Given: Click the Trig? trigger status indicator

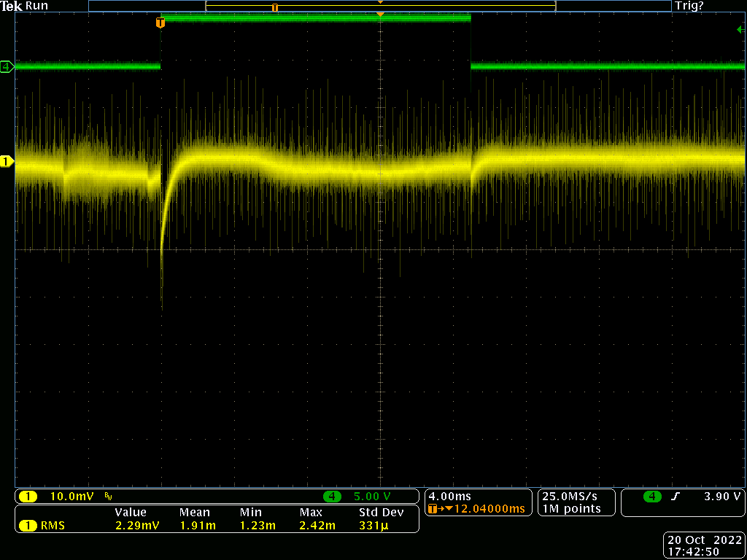Looking at the screenshot, I should point(689,6).
